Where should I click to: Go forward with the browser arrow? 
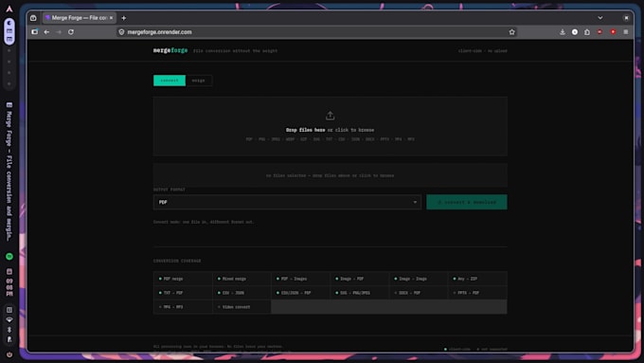59,32
